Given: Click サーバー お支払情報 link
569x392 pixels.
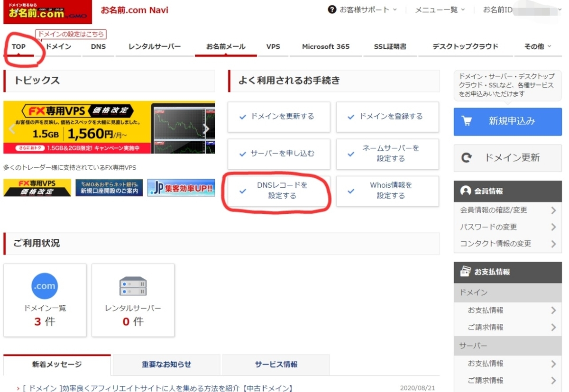Looking at the screenshot, I should tap(486, 364).
